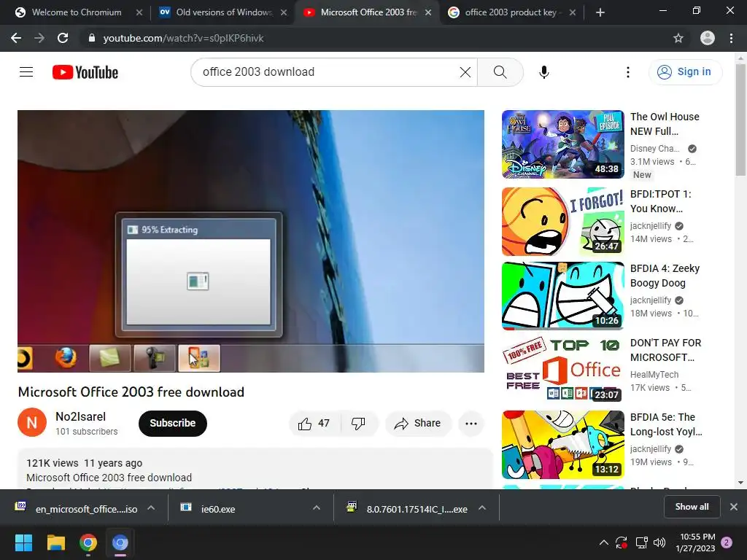Open volume control in system tray

tap(659, 542)
